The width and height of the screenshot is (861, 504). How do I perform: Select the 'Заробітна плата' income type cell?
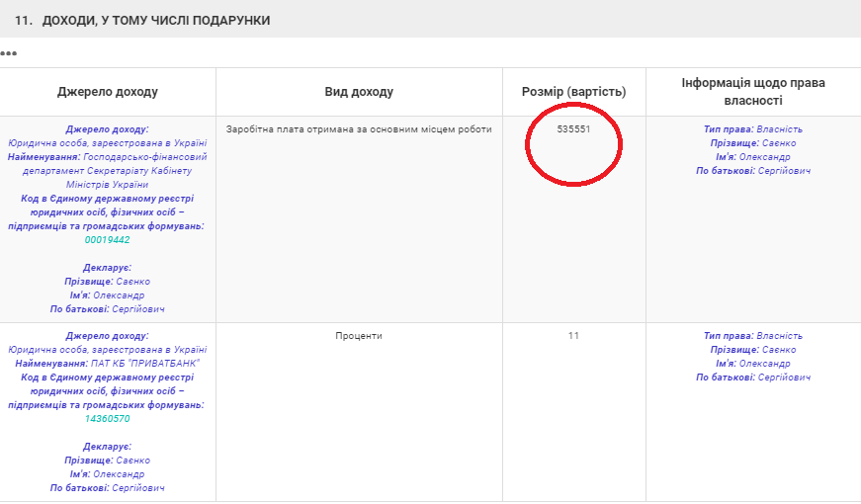pyautogui.click(x=359, y=129)
